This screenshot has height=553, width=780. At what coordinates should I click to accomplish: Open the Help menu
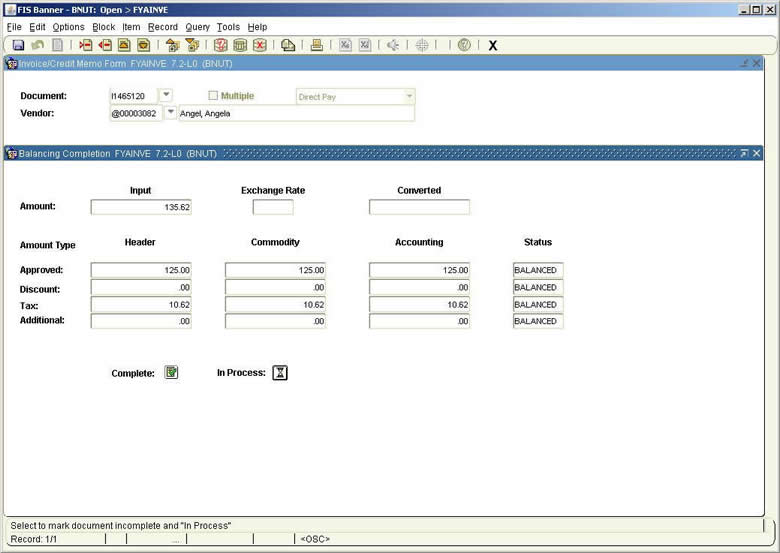click(257, 27)
